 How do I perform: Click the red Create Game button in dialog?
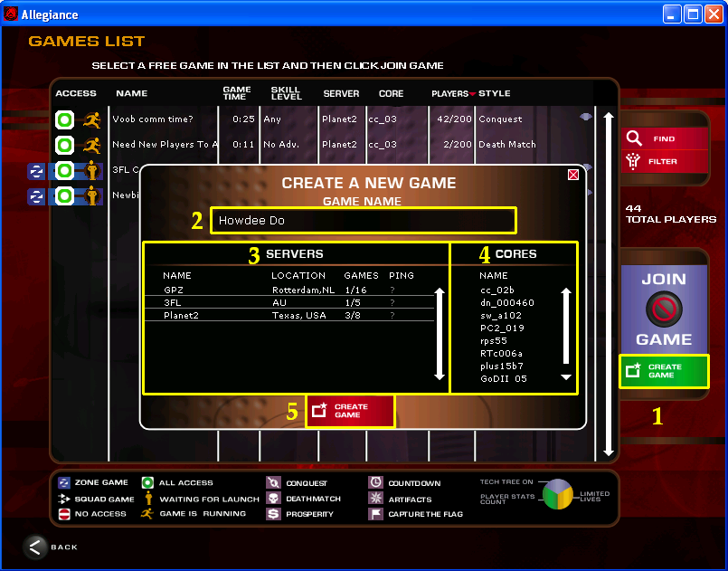[x=350, y=411]
